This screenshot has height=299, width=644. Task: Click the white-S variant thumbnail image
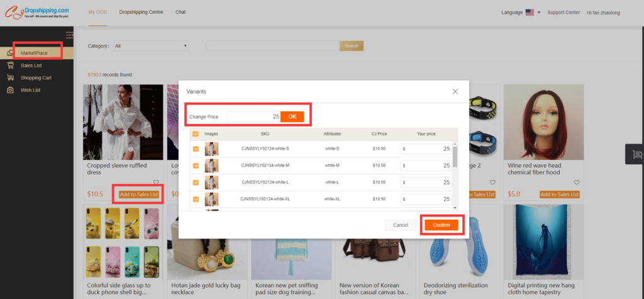[211, 149]
